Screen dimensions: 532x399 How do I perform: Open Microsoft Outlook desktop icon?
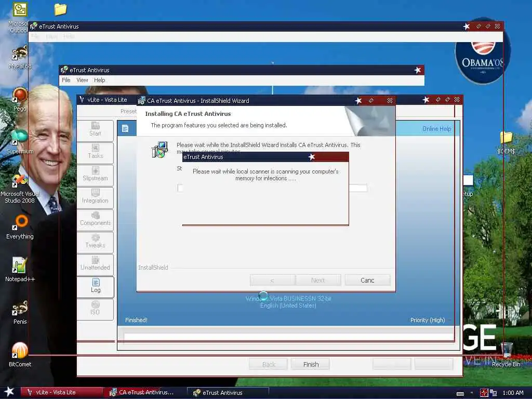click(20, 17)
